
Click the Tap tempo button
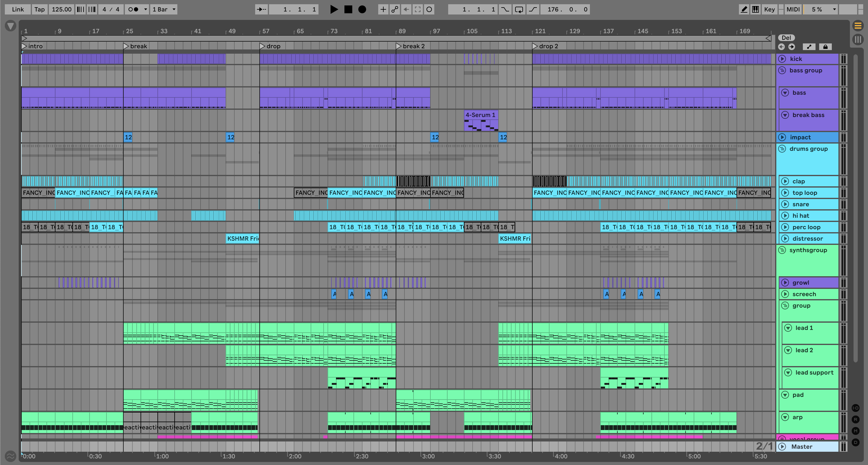click(x=40, y=9)
